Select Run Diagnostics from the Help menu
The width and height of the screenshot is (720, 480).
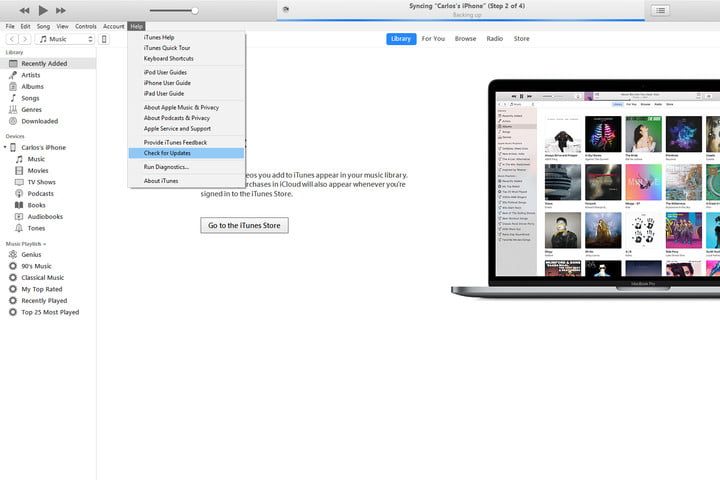pyautogui.click(x=166, y=167)
